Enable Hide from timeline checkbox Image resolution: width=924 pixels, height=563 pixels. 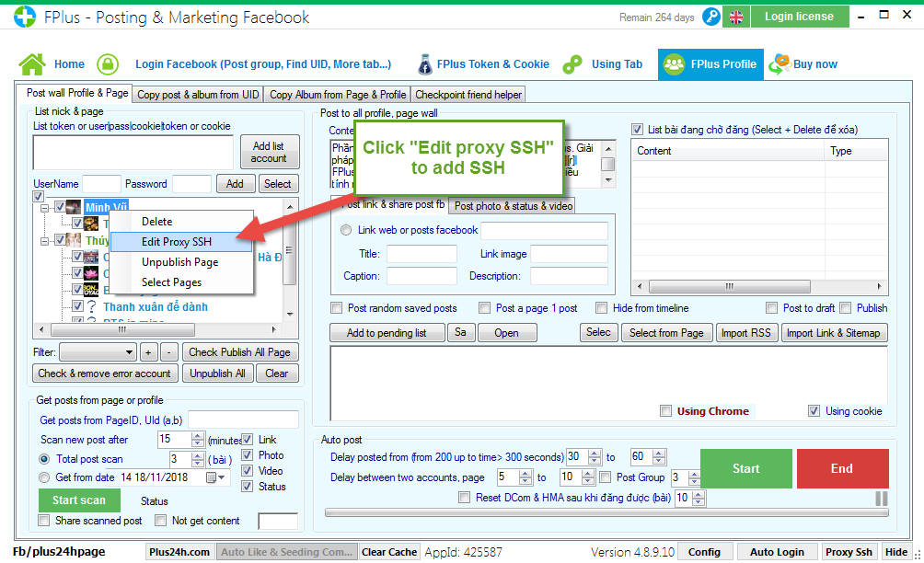pyautogui.click(x=601, y=307)
